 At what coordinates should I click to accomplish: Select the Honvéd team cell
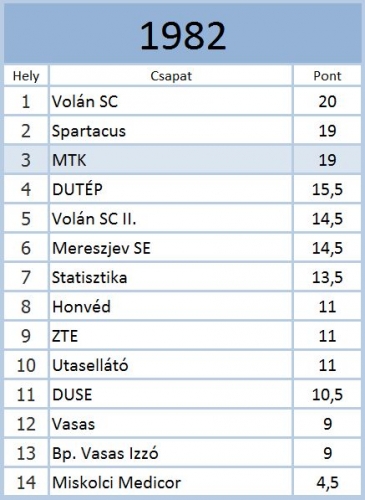(171, 307)
